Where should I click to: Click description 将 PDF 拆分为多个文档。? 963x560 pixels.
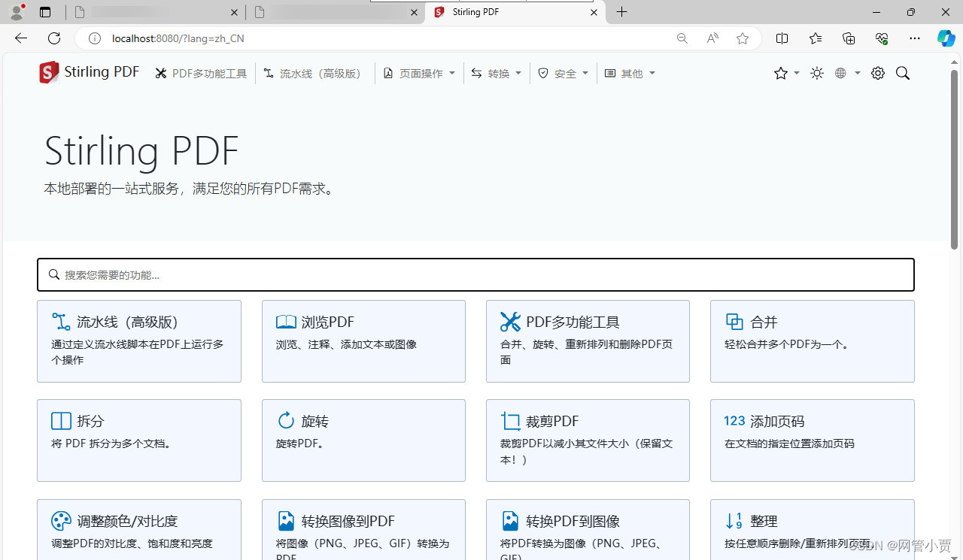(x=111, y=443)
